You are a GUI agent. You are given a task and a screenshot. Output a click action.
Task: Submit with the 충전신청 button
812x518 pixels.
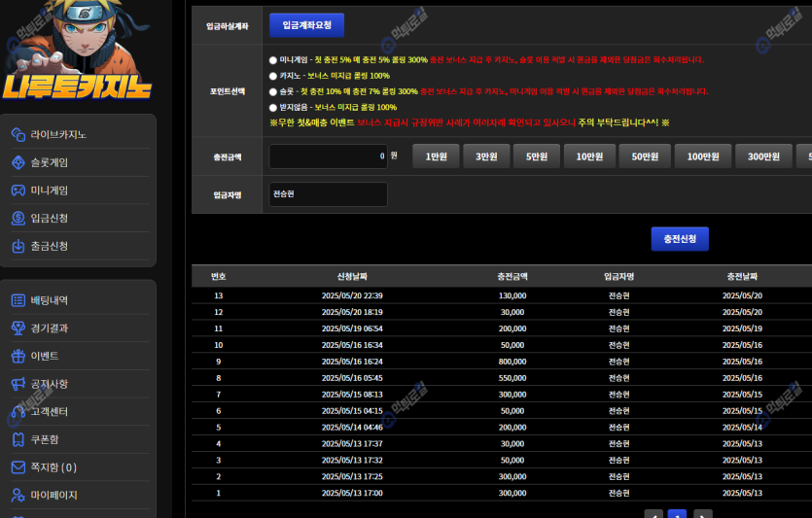(680, 239)
